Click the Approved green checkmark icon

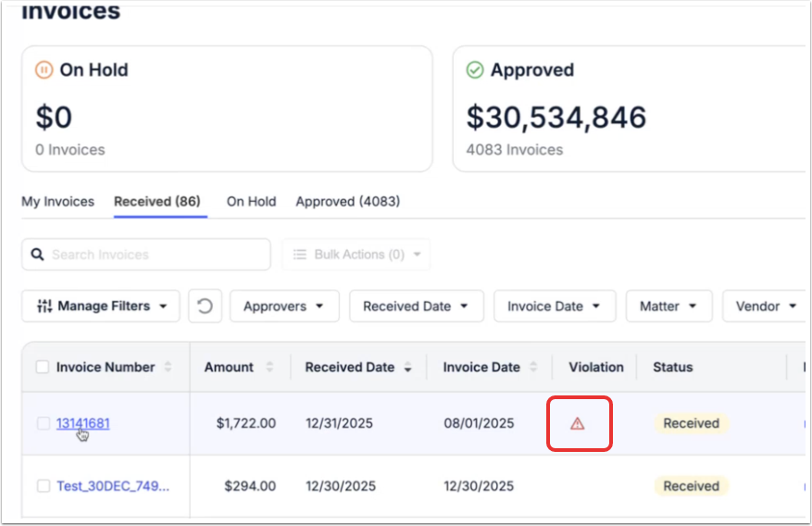475,69
